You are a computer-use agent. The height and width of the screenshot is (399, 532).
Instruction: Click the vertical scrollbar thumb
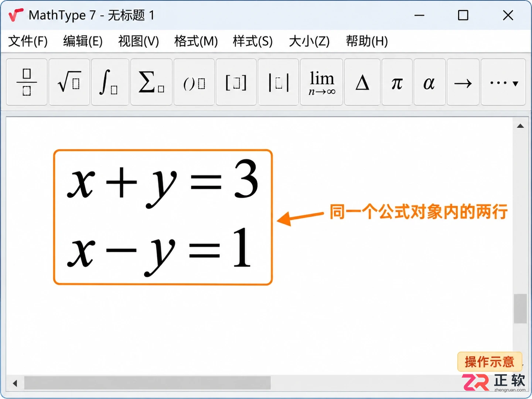pos(520,308)
